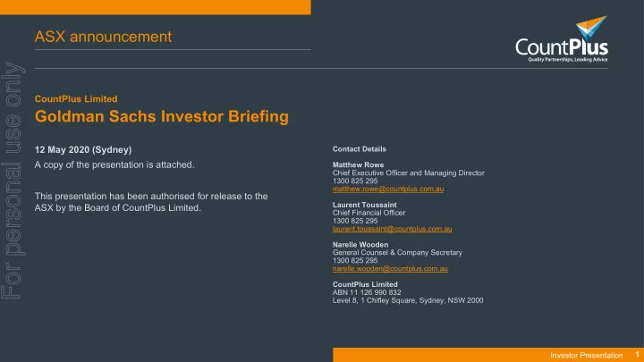Open narelle.wooden@countplus.com.au email link
This screenshot has height=362, width=644.
[390, 269]
